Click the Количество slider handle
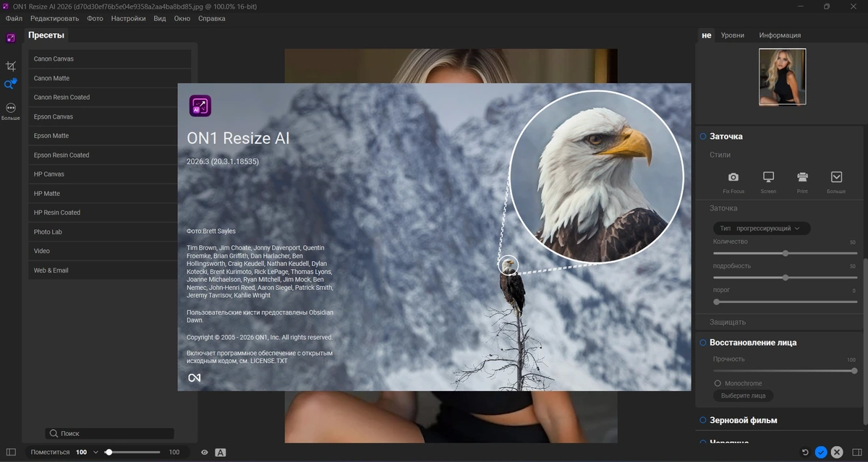Image resolution: width=868 pixels, height=462 pixels. [785, 253]
